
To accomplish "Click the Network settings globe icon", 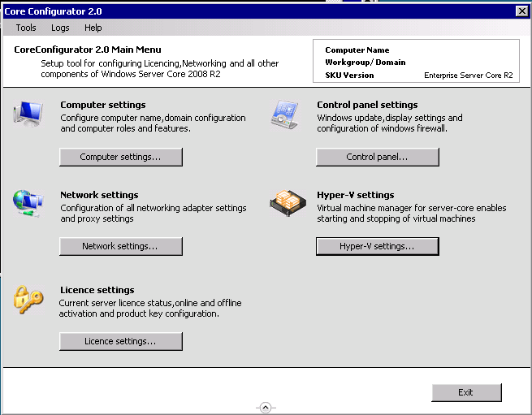I will point(28,204).
